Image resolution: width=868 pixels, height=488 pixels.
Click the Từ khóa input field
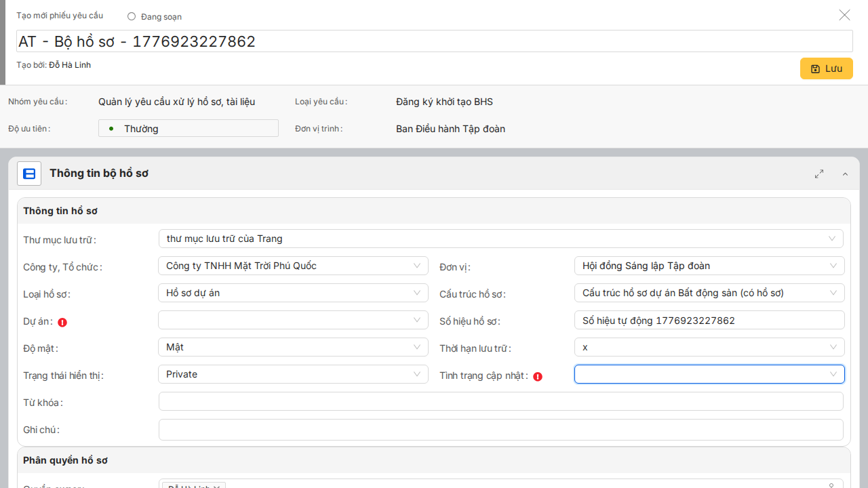click(x=500, y=401)
